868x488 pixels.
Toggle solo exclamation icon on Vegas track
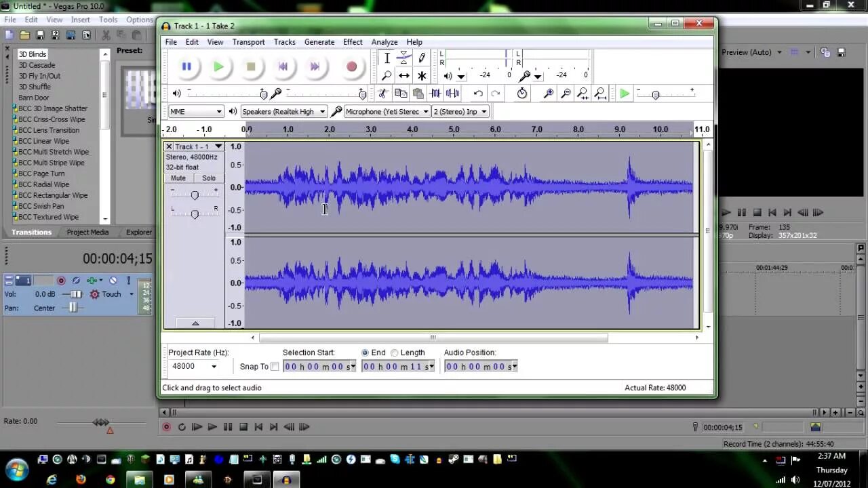pos(128,281)
